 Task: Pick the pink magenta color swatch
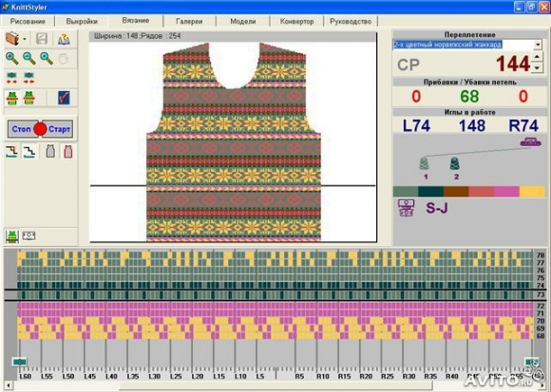[506, 192]
